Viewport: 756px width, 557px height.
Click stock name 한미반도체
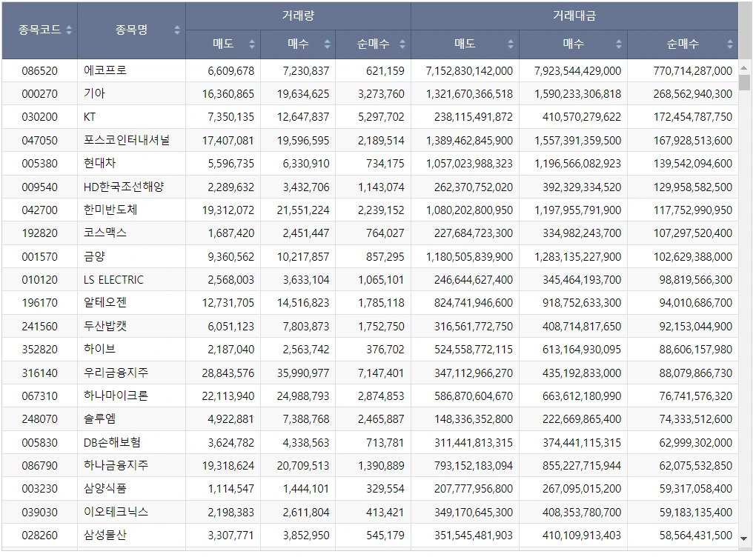pos(110,210)
